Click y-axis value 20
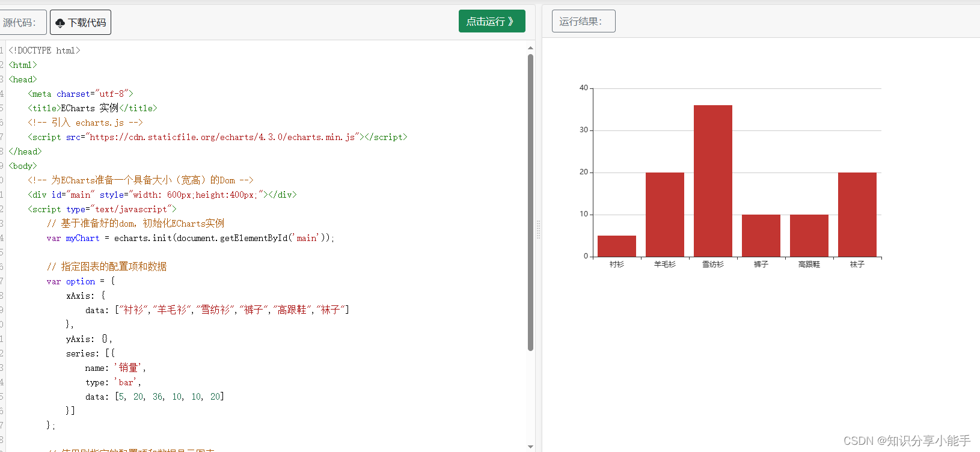 584,172
